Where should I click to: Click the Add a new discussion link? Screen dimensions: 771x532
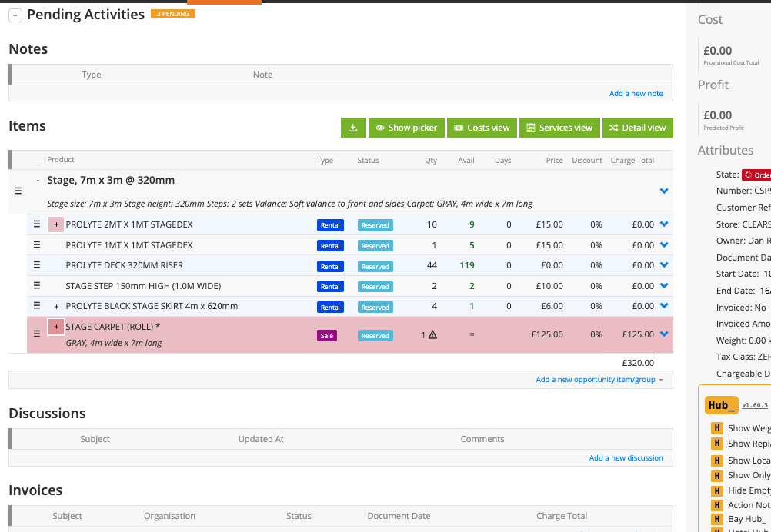pyautogui.click(x=626, y=458)
